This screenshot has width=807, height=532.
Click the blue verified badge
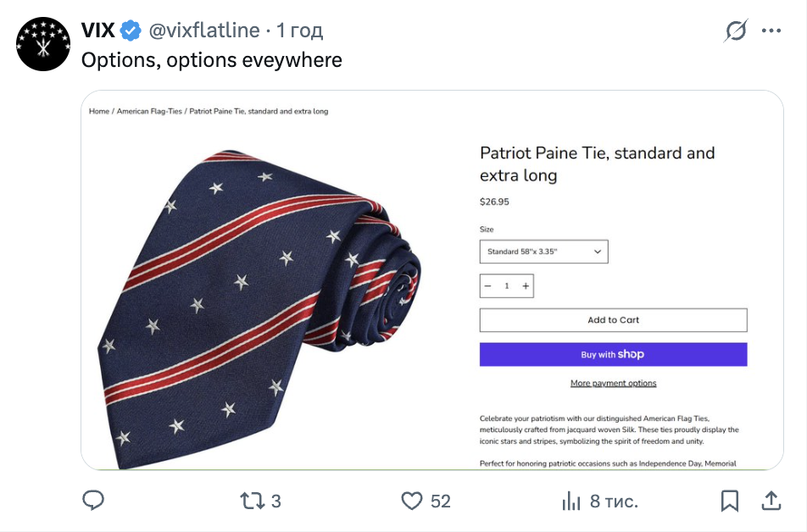click(x=130, y=31)
